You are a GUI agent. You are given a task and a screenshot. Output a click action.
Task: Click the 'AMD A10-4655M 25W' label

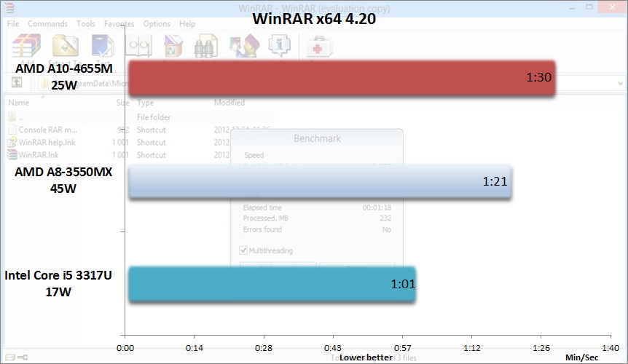(63, 76)
